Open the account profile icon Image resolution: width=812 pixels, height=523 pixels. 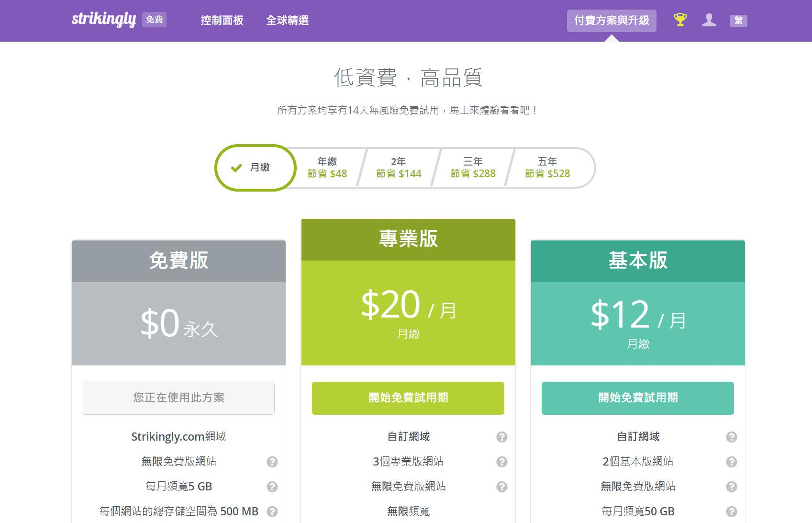[709, 20]
